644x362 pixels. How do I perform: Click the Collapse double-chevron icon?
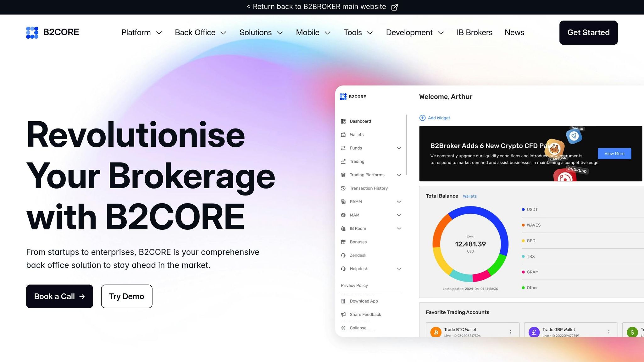343,328
